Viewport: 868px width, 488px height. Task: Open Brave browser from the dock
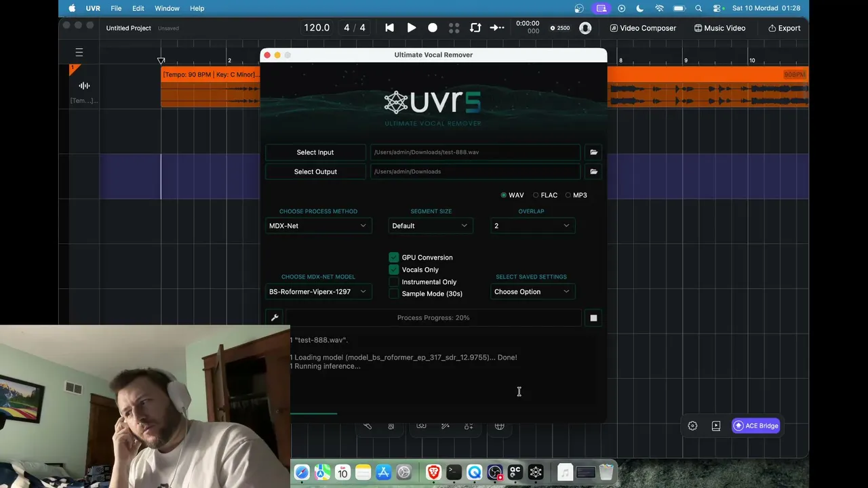[433, 472]
